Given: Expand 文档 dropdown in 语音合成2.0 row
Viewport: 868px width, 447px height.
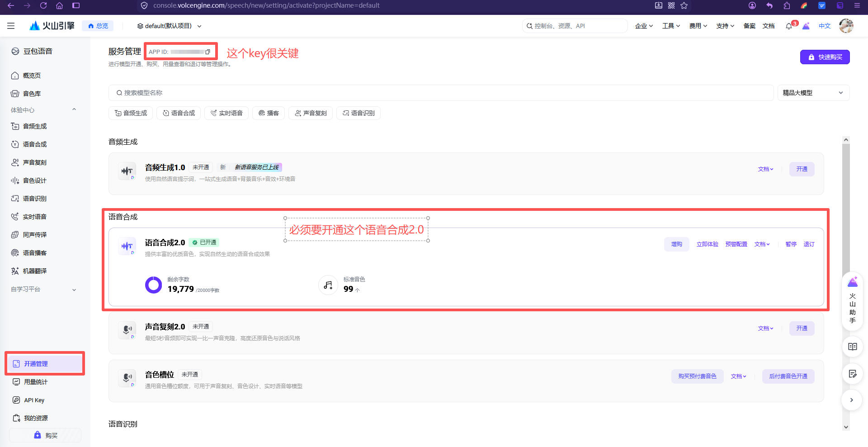Looking at the screenshot, I should coord(762,244).
